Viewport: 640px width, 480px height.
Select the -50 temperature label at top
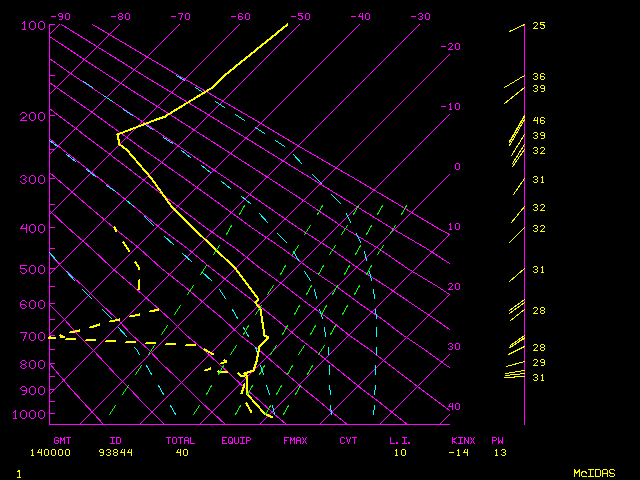coord(300,17)
